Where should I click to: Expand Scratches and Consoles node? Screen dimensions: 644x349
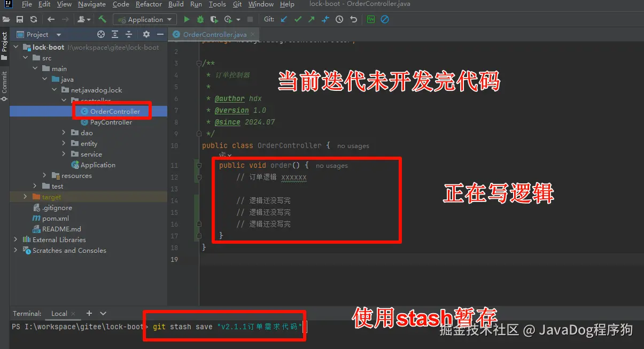click(x=15, y=250)
